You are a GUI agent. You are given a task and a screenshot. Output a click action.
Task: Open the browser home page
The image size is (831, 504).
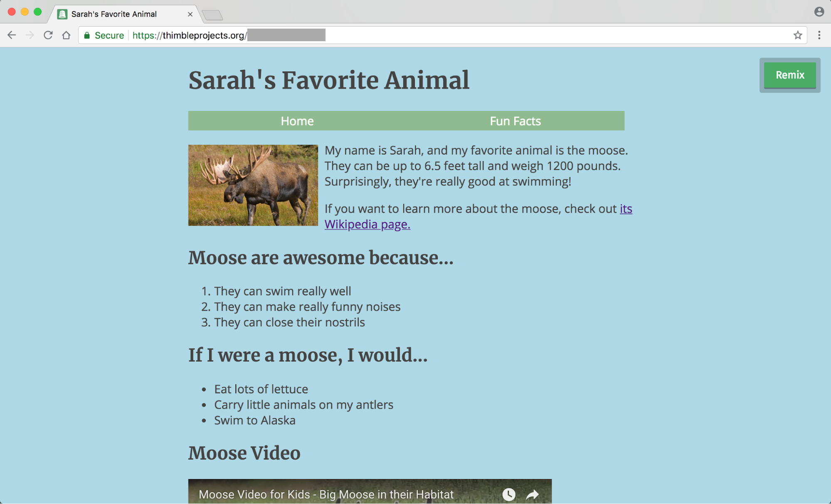pos(67,35)
